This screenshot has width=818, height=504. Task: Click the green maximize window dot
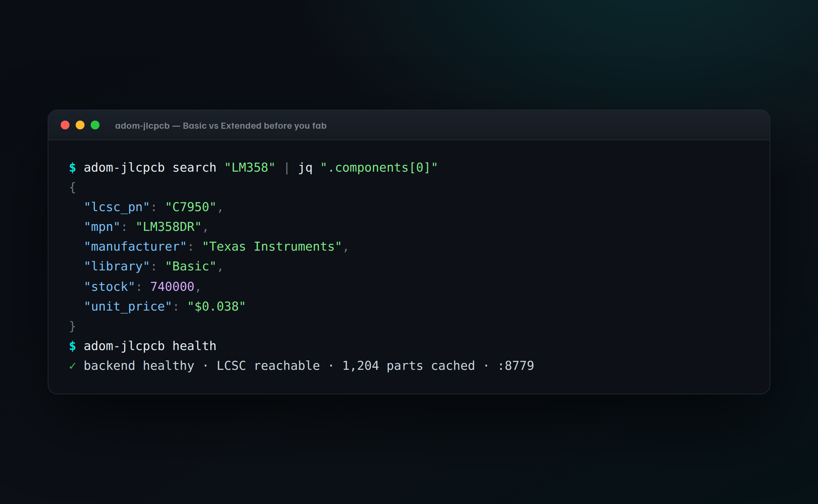tap(95, 125)
